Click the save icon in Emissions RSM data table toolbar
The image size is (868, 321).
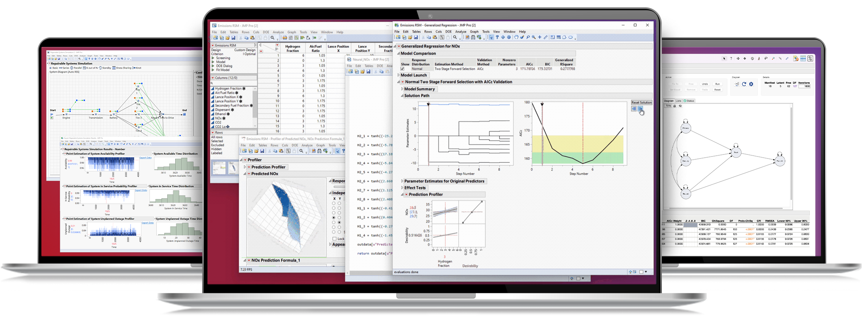233,38
